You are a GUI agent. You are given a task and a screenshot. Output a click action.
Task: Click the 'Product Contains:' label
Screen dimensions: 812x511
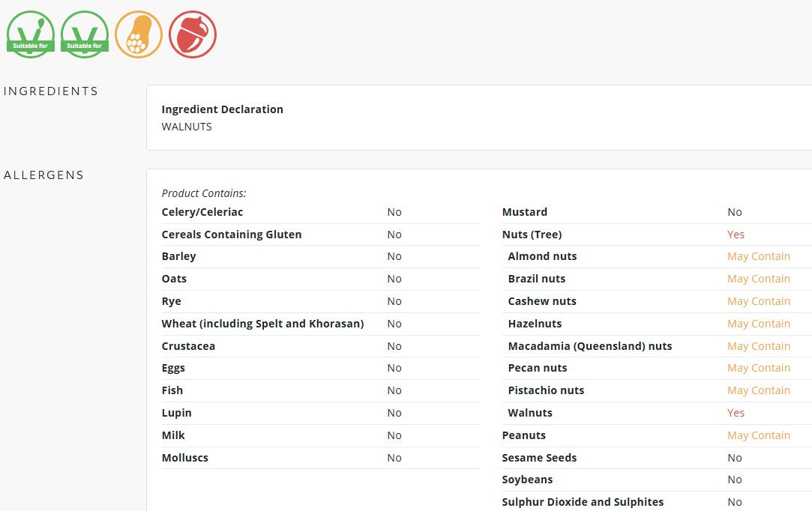coord(204,193)
